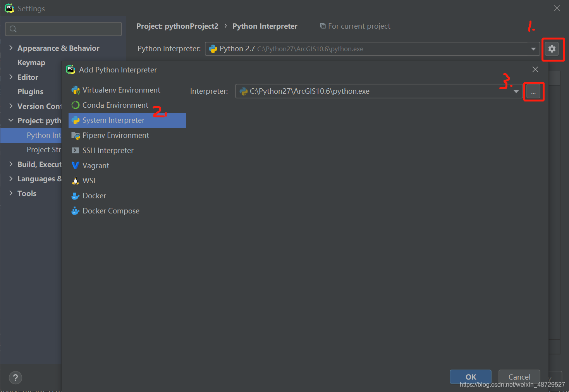This screenshot has height=392, width=569.
Task: Open the interpreter settings gear menu
Action: (x=553, y=49)
